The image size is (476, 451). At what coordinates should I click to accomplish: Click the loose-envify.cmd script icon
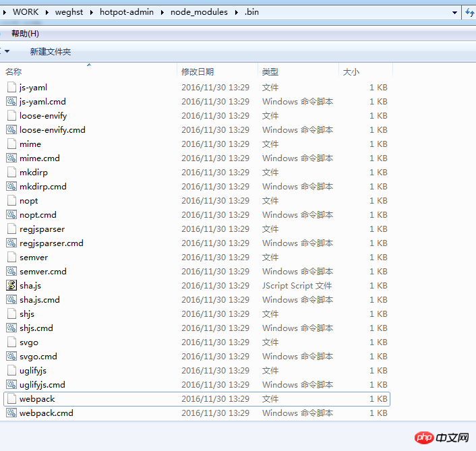[11, 129]
